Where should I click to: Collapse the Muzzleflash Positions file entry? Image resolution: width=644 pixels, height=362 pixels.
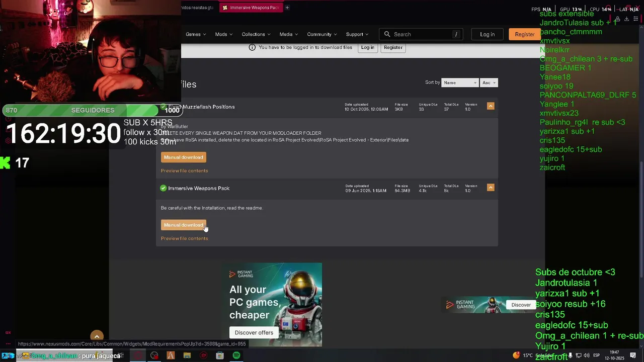point(491,106)
